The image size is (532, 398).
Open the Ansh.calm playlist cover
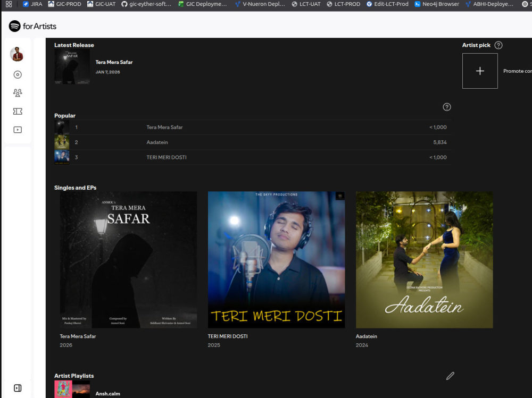pos(72,389)
